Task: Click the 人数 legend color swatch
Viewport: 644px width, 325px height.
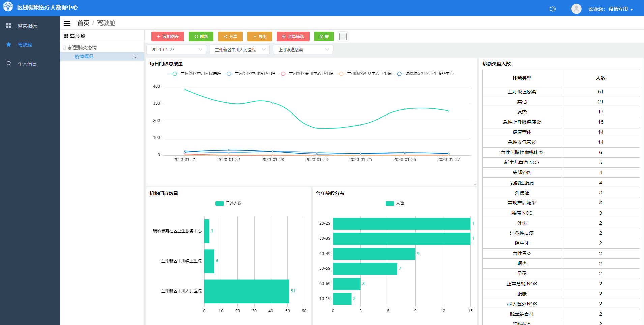Action: coord(390,203)
